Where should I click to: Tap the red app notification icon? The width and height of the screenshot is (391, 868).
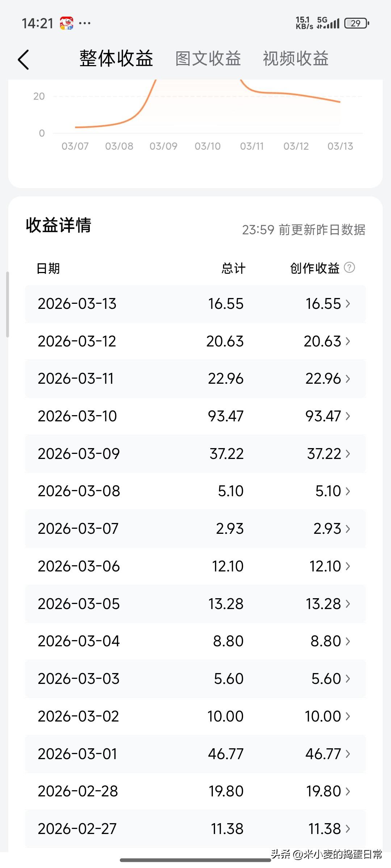[x=67, y=23]
